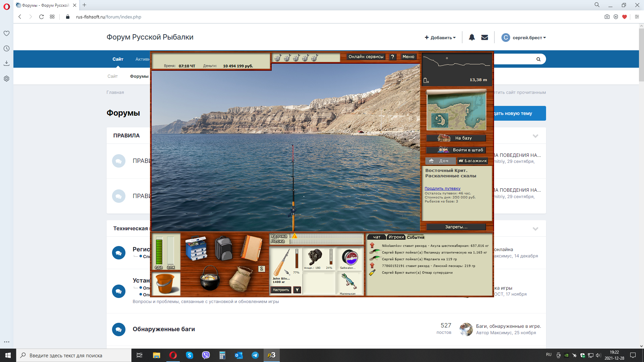Open the Обнаруженные баги forum
This screenshot has height=362, width=644.
[x=164, y=329]
